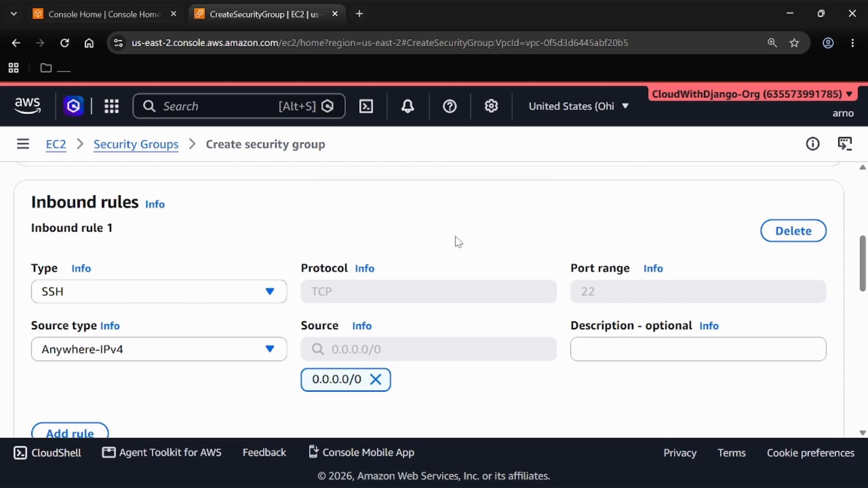This screenshot has width=868, height=488.
Task: Open the console settings gear
Action: 491,106
